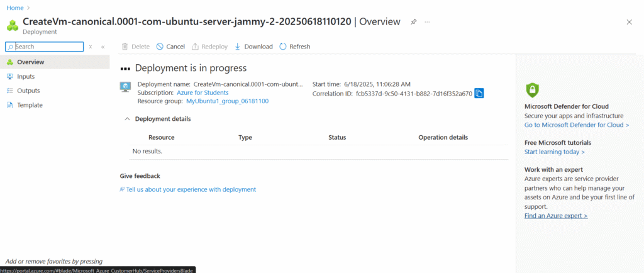Screen dimensions: 644x273
Task: Click the Operation details column header
Action: (443, 138)
